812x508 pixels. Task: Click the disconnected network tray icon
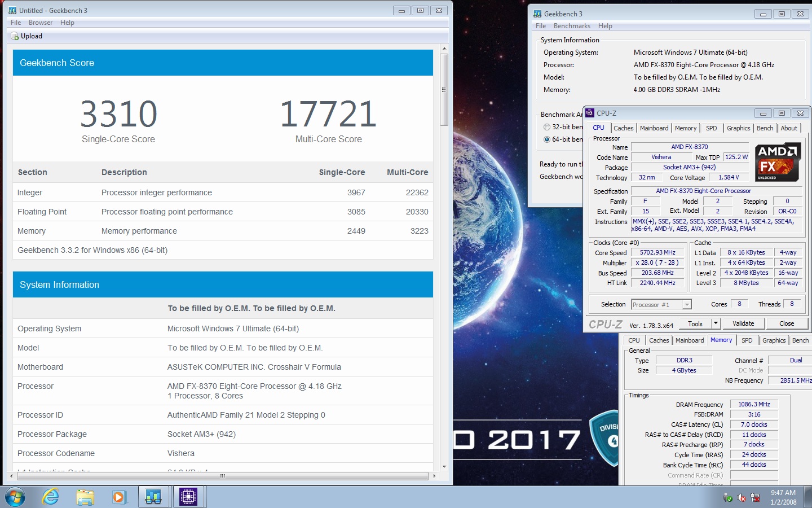pos(755,498)
